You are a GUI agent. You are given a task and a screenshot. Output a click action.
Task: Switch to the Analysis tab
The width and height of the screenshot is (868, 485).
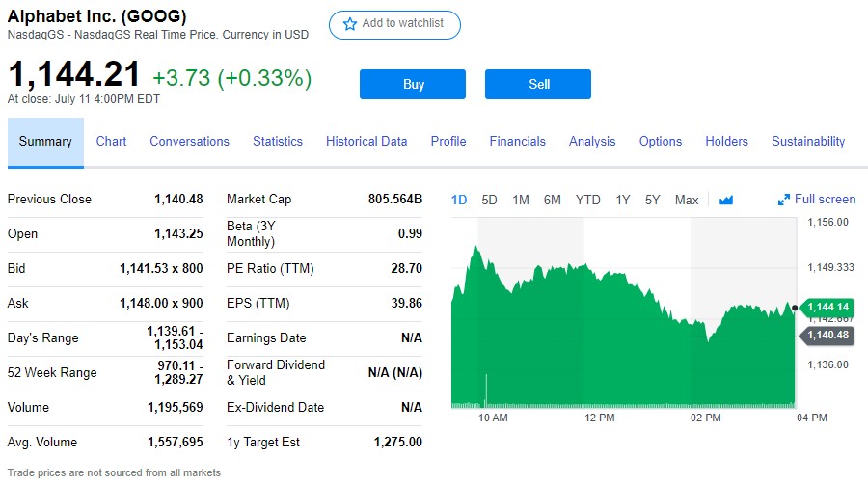tap(592, 141)
